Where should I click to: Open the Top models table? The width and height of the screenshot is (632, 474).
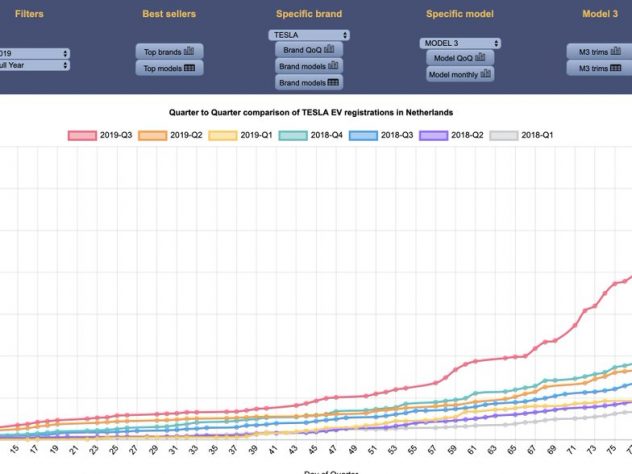click(x=169, y=68)
